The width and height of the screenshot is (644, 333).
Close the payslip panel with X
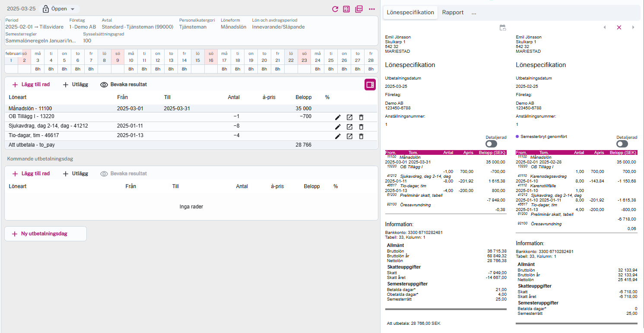click(619, 27)
